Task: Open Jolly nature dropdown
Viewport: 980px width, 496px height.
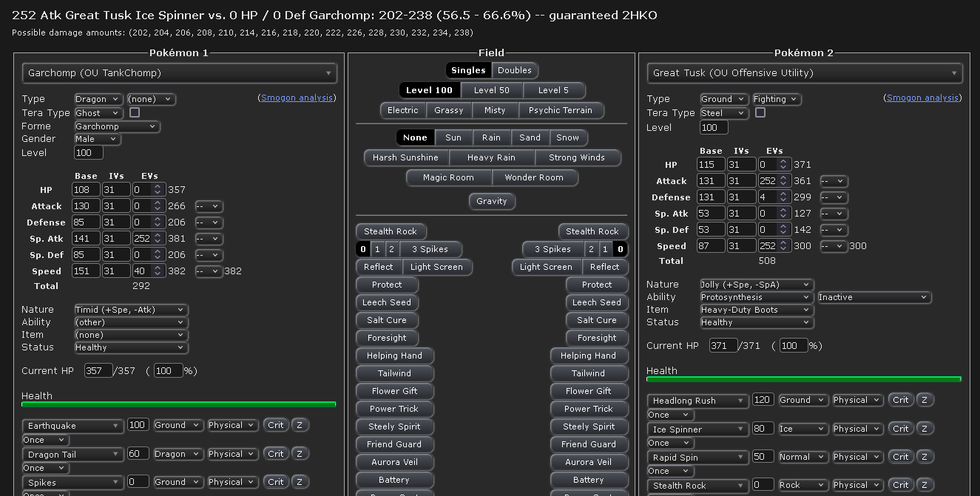Action: coord(757,285)
